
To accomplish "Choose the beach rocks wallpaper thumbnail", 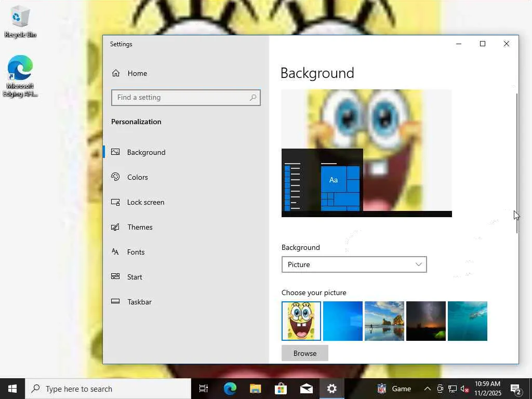I will 384,321.
